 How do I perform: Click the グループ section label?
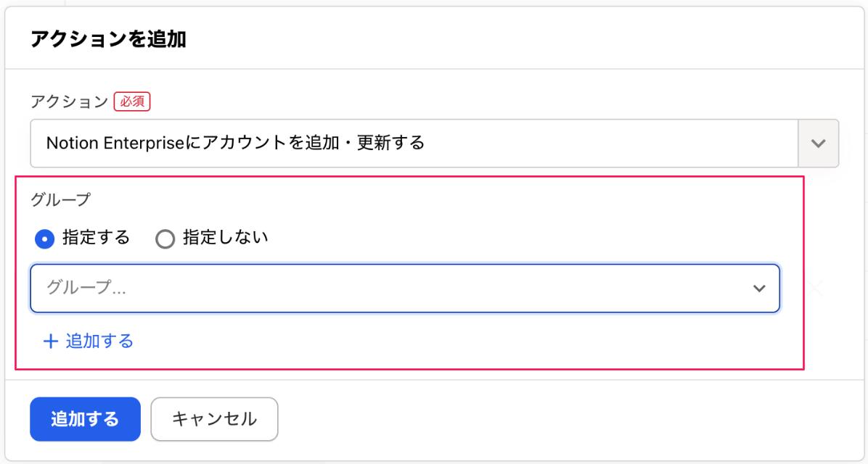click(x=60, y=199)
